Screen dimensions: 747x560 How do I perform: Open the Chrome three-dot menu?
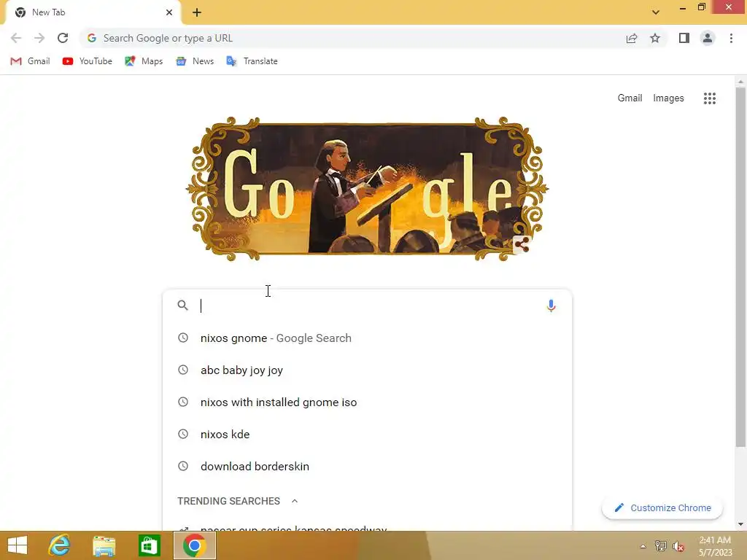(x=731, y=38)
